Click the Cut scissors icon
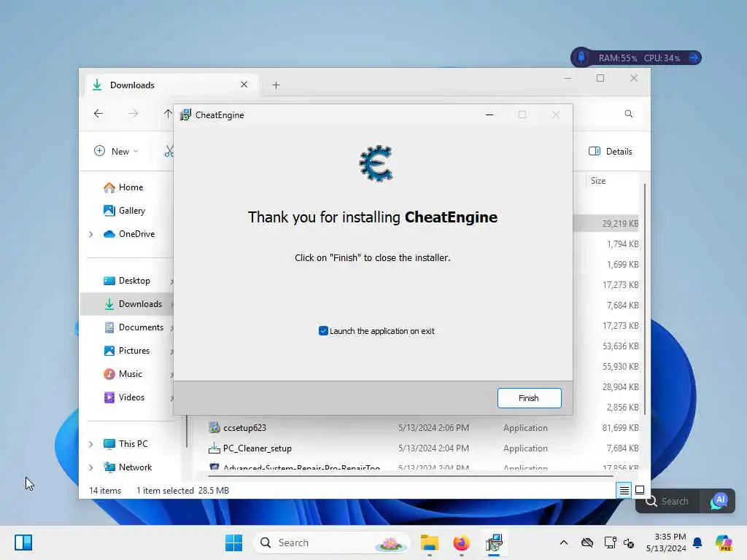 pyautogui.click(x=169, y=151)
